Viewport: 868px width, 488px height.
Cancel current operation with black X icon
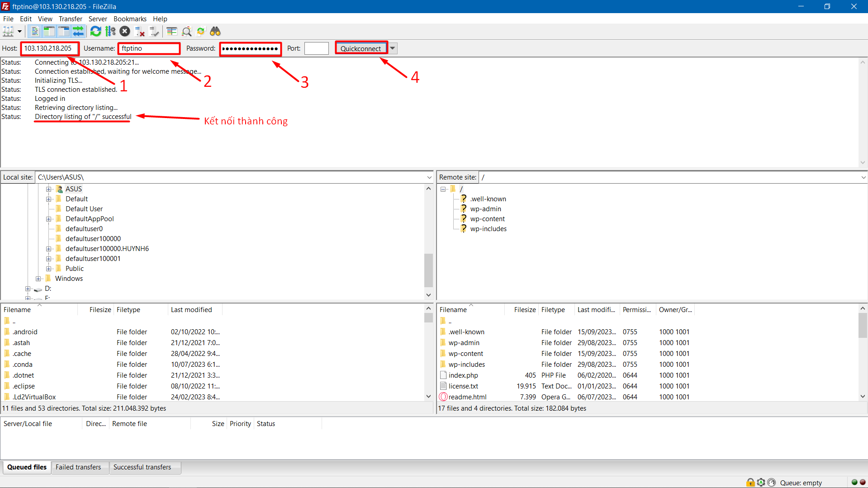[125, 31]
